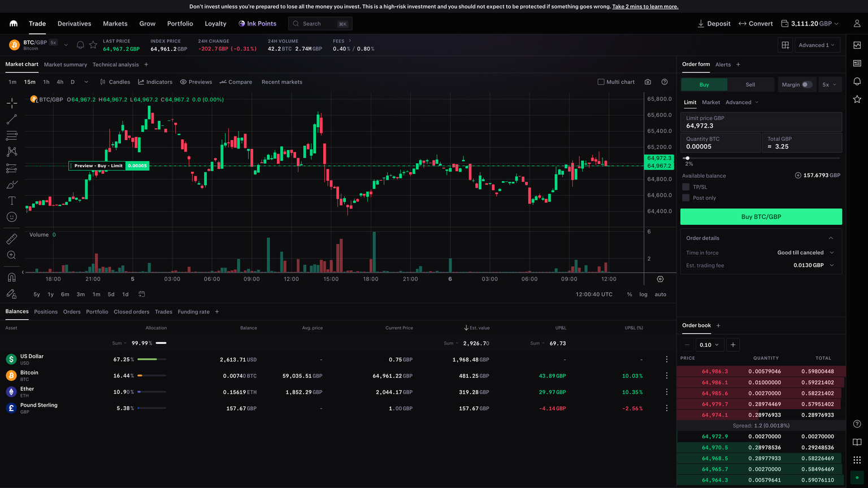Toggle the Margin switch
868x488 pixels.
click(807, 85)
